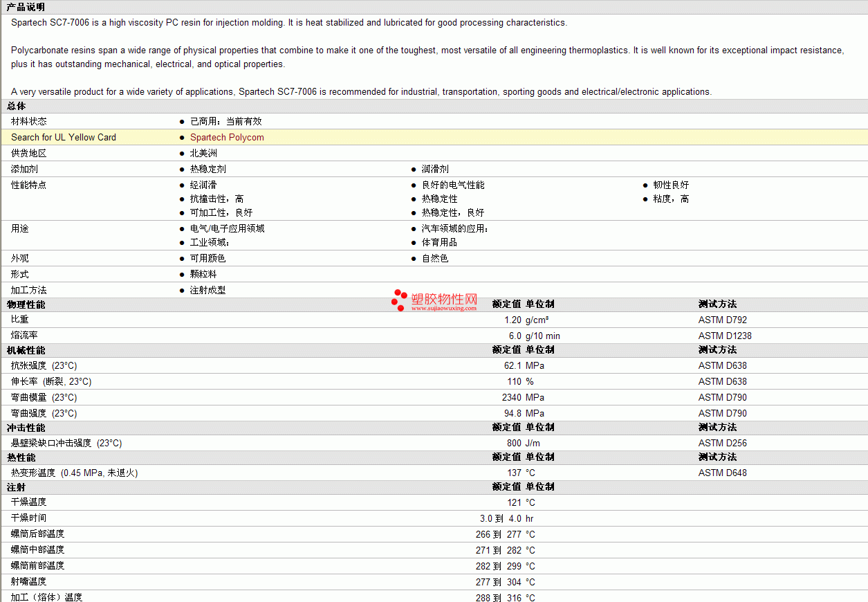The image size is (868, 602).
Task: Select the feature '可加工性，良好'
Action: point(221,212)
